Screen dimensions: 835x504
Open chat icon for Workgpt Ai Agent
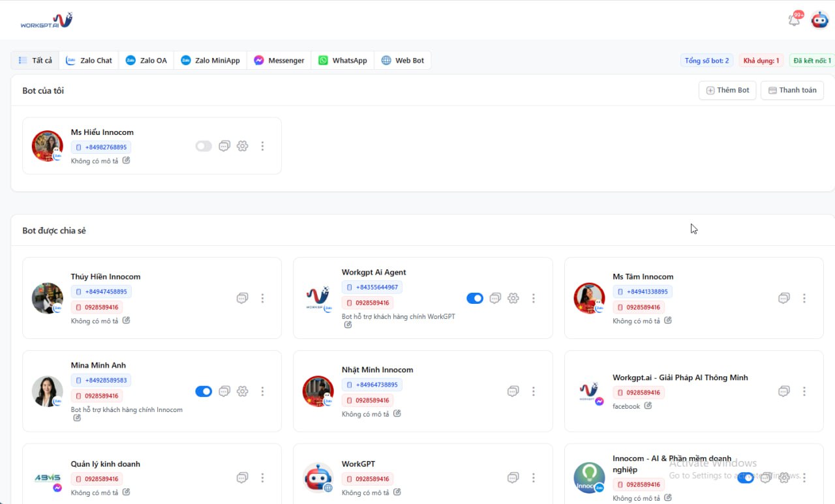495,298
